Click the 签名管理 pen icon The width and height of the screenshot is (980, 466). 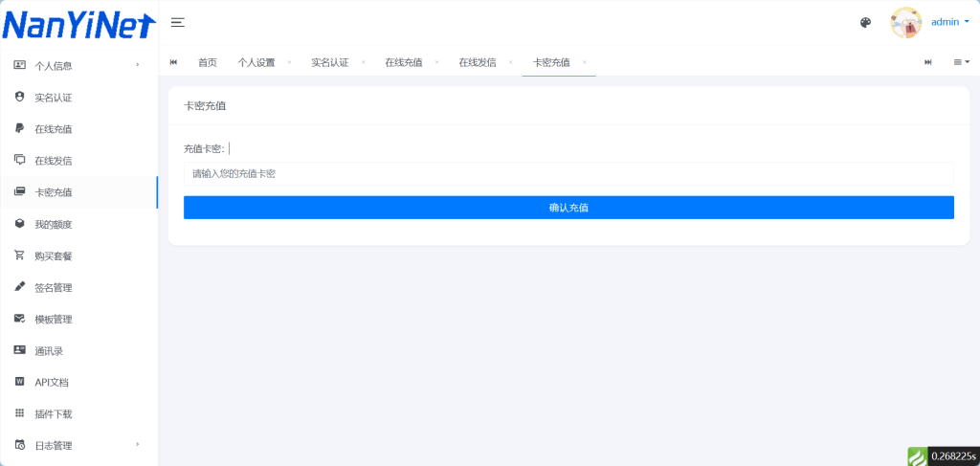(19, 287)
